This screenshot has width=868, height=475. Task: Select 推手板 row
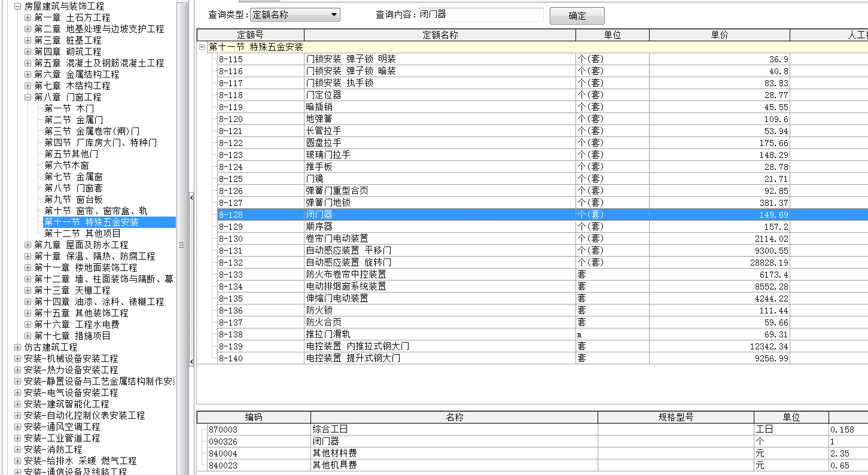pos(543,167)
